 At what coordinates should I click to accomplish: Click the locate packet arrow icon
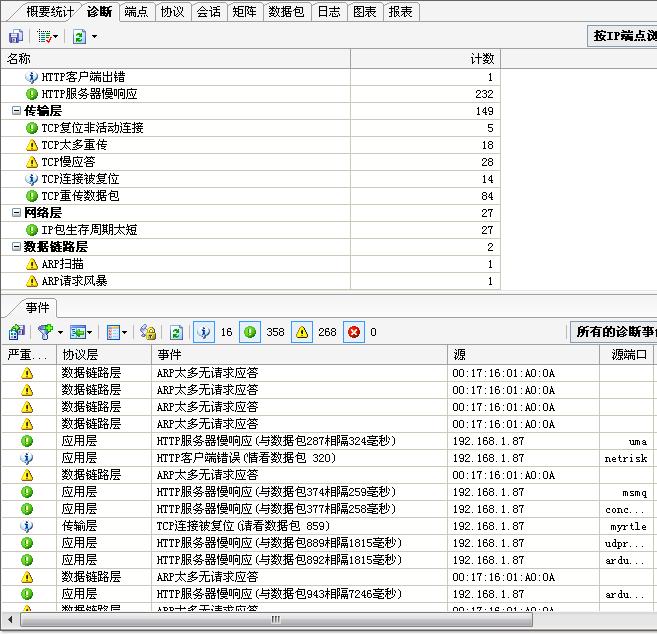(78, 332)
